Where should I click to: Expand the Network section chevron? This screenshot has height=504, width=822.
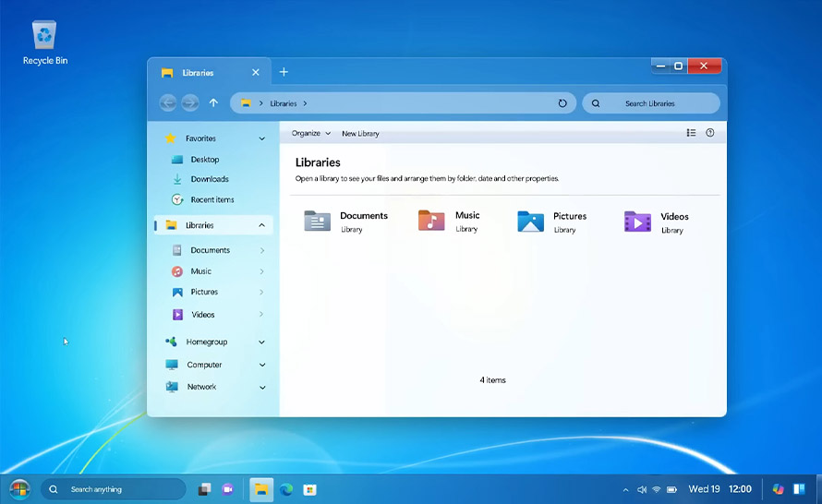point(261,388)
